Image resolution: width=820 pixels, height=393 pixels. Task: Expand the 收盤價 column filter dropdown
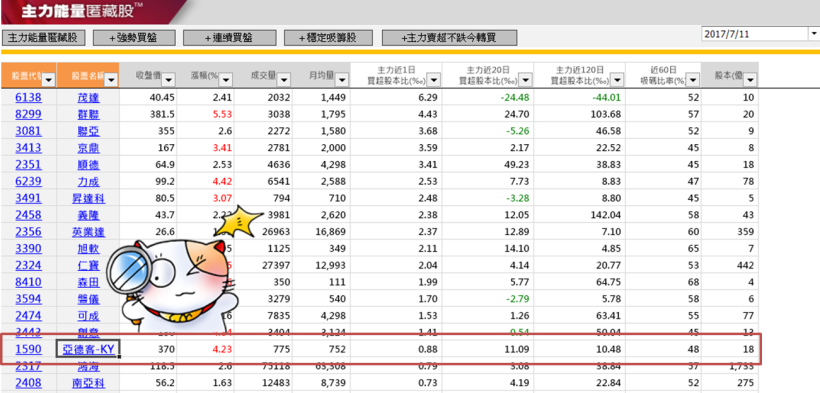click(168, 80)
